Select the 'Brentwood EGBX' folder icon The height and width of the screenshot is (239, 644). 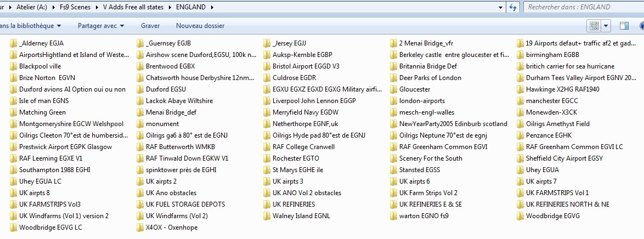(x=140, y=66)
